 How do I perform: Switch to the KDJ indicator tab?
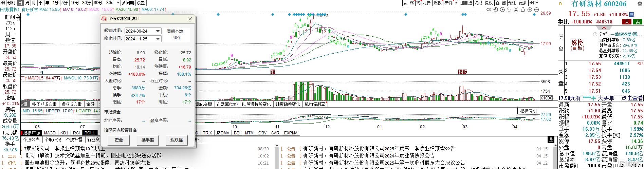tap(64, 133)
